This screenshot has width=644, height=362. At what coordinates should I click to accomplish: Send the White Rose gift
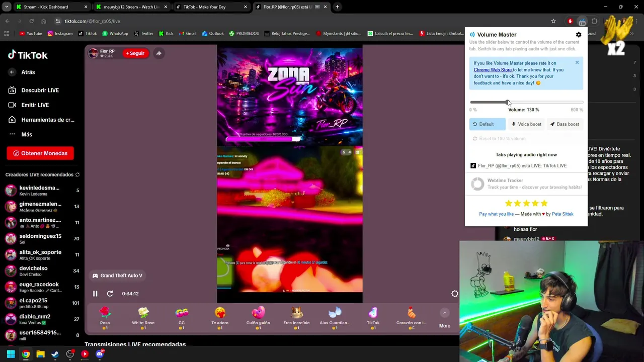143,319
